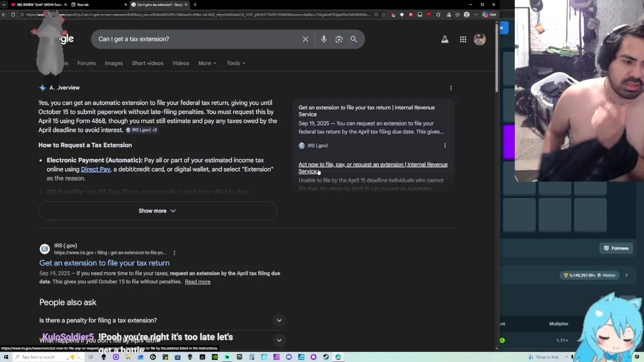The height and width of the screenshot is (362, 644).
Task: Switch to the Images tab
Action: tap(114, 63)
